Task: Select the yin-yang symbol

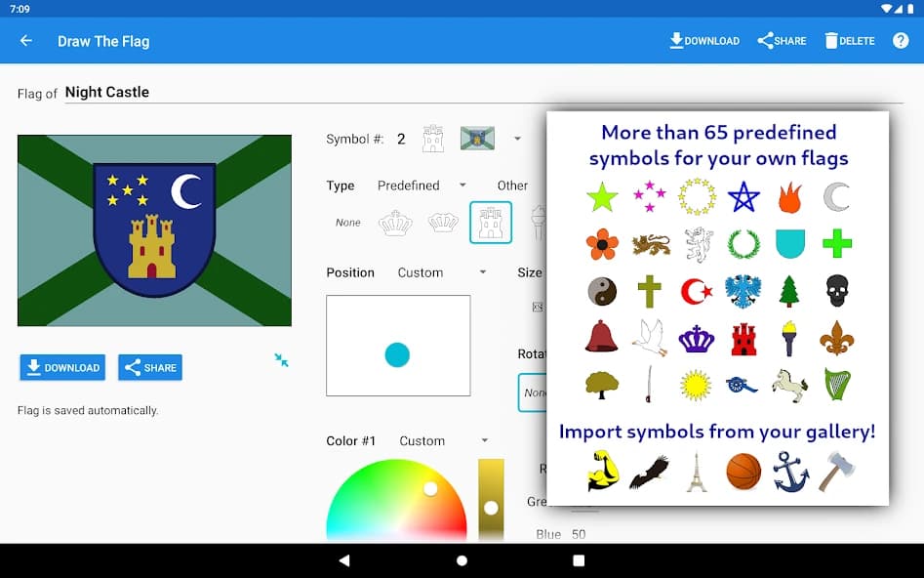Action: 603,291
